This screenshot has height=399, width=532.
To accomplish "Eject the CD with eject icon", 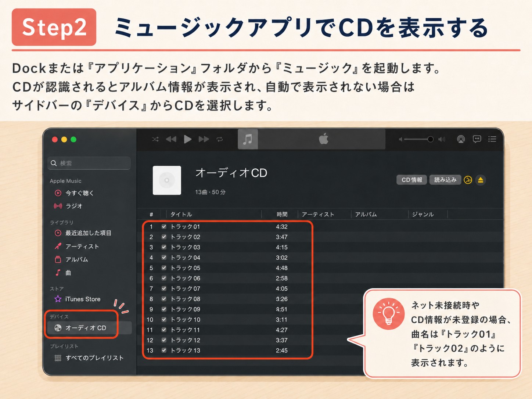I will pos(481,180).
